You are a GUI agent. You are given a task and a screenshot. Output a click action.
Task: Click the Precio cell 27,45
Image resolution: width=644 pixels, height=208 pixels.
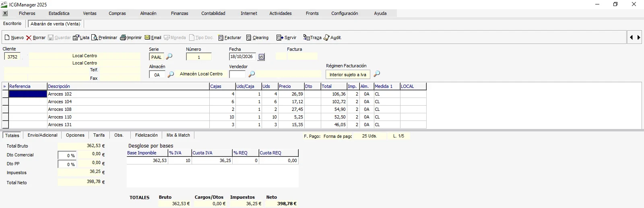291,109
